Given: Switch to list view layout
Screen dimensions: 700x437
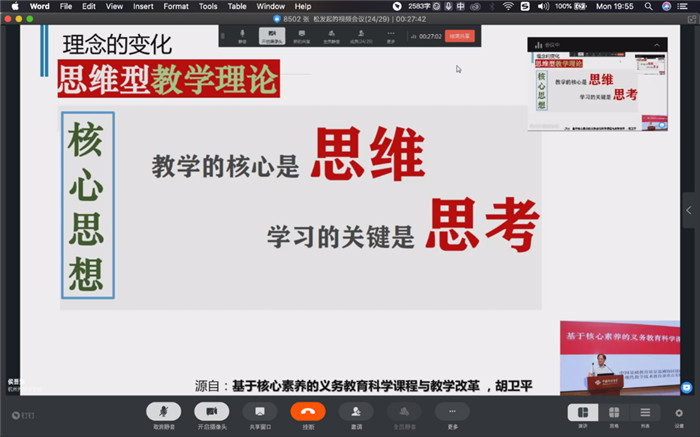Looking at the screenshot, I should (x=645, y=412).
